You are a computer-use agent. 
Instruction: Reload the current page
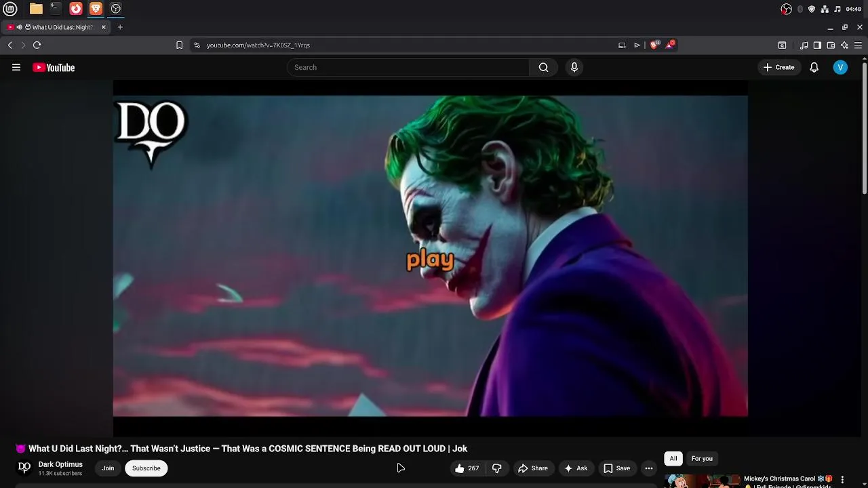coord(37,45)
